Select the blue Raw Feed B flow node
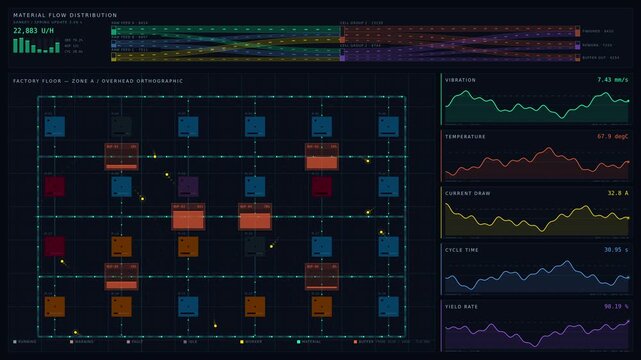The width and height of the screenshot is (641, 360). point(114,44)
